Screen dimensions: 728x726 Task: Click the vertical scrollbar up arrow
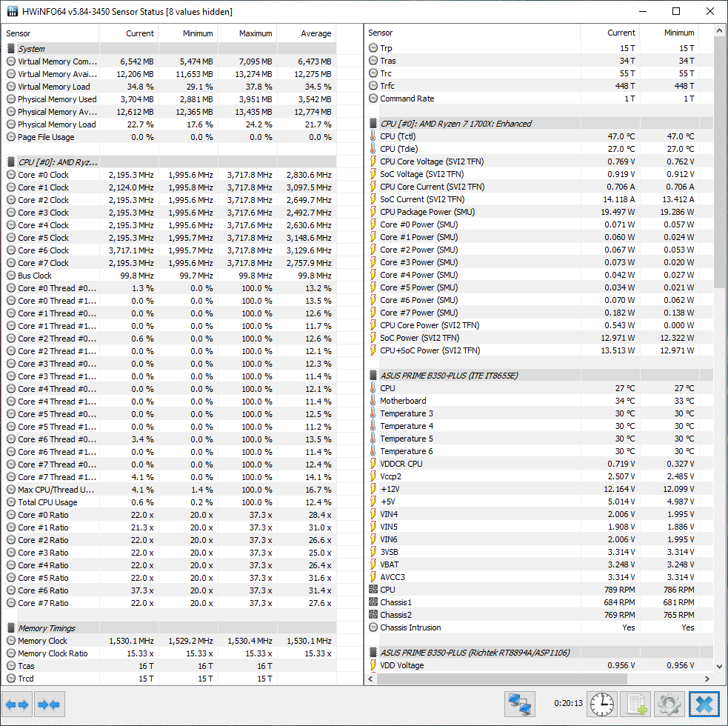tap(719, 30)
